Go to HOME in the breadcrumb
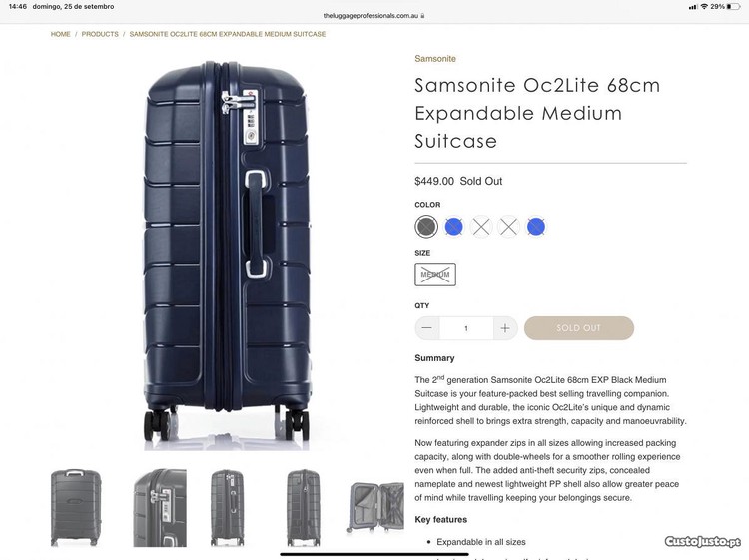749x560 pixels. [61, 34]
